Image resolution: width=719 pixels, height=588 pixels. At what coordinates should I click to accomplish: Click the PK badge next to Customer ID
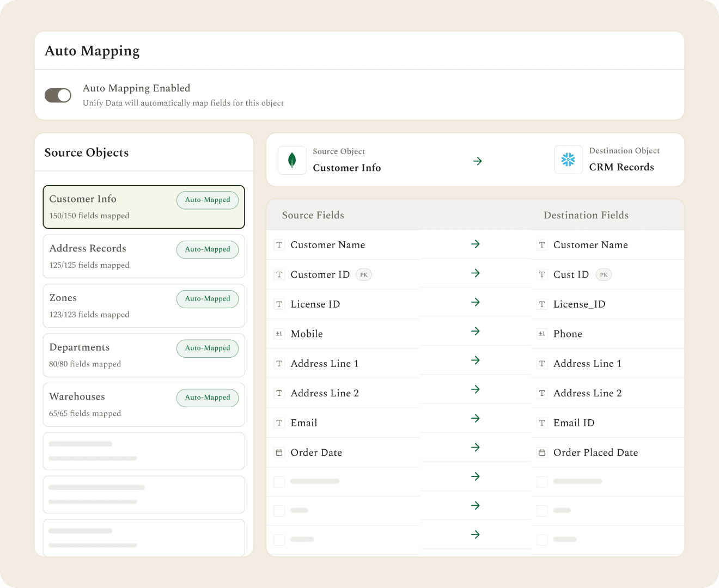[364, 275]
